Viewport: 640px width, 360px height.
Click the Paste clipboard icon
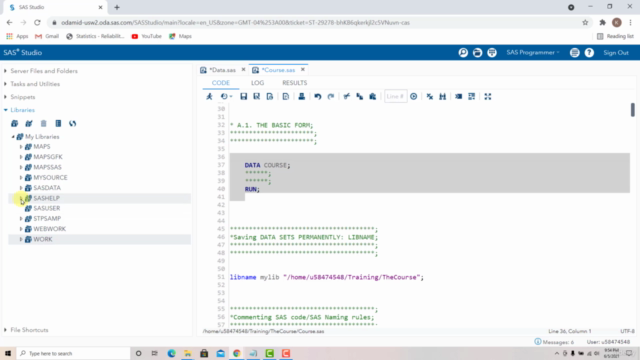pyautogui.click(x=373, y=97)
